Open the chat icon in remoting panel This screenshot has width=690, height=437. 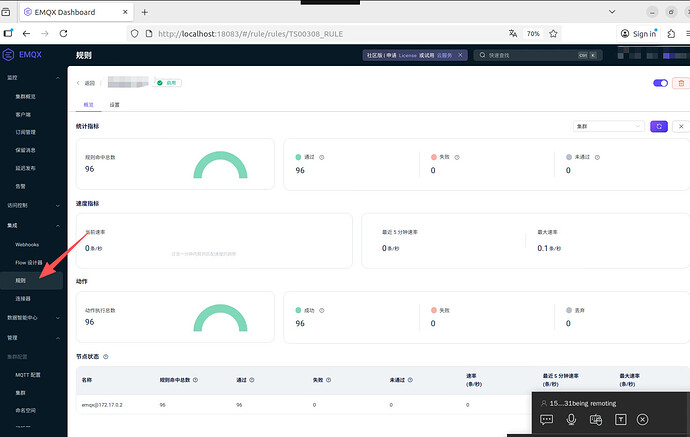click(x=547, y=420)
